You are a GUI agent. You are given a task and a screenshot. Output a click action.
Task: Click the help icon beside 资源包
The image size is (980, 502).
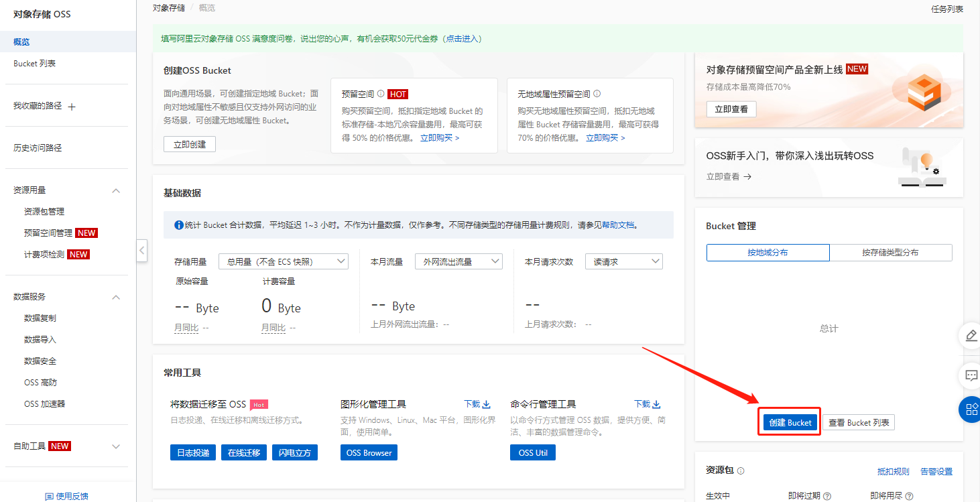click(x=741, y=471)
